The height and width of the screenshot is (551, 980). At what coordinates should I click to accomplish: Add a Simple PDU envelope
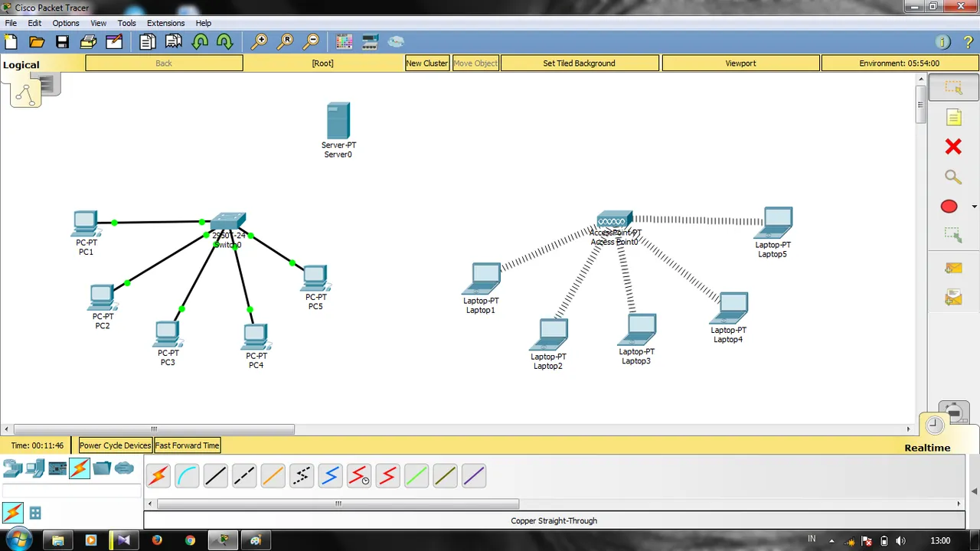953,268
